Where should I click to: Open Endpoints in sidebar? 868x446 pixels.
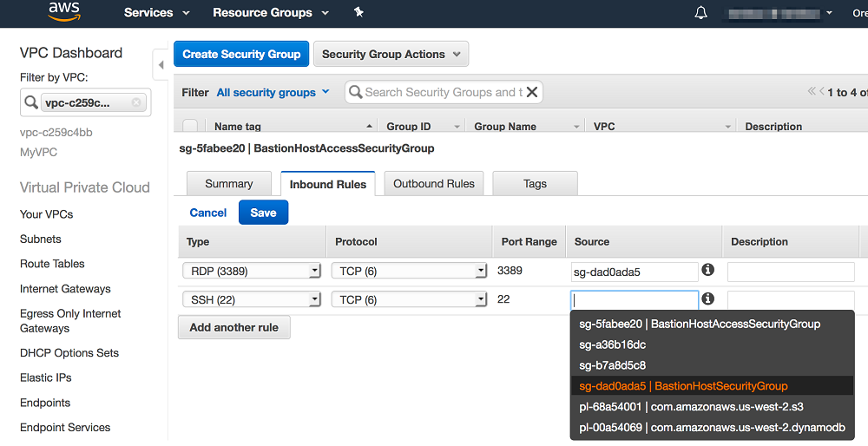(x=45, y=403)
